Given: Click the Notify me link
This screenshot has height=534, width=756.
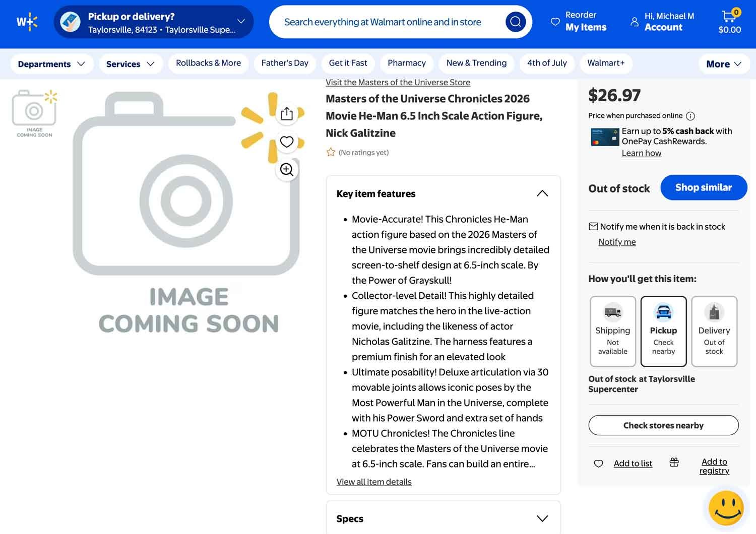Looking at the screenshot, I should click(617, 242).
